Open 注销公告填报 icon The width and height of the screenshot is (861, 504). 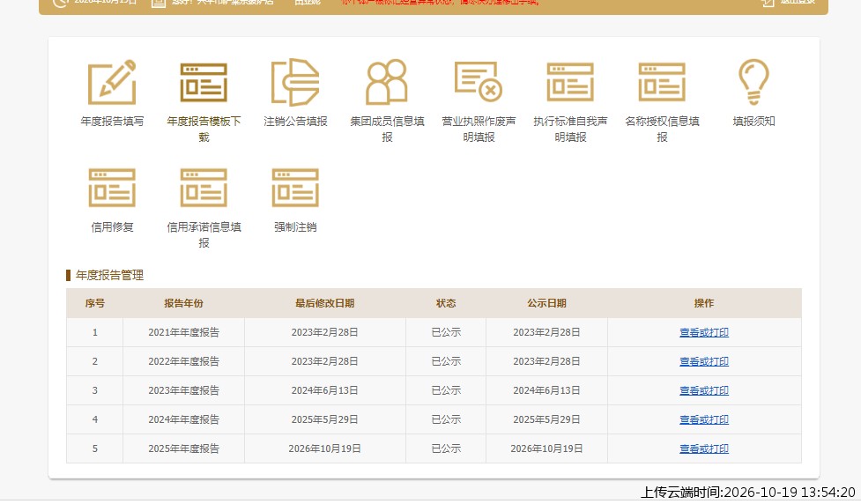(295, 82)
